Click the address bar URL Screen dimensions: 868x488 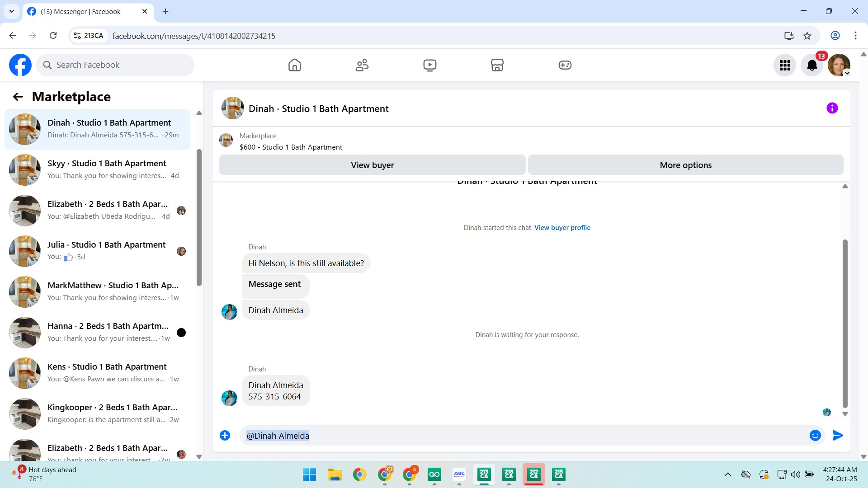coord(194,36)
